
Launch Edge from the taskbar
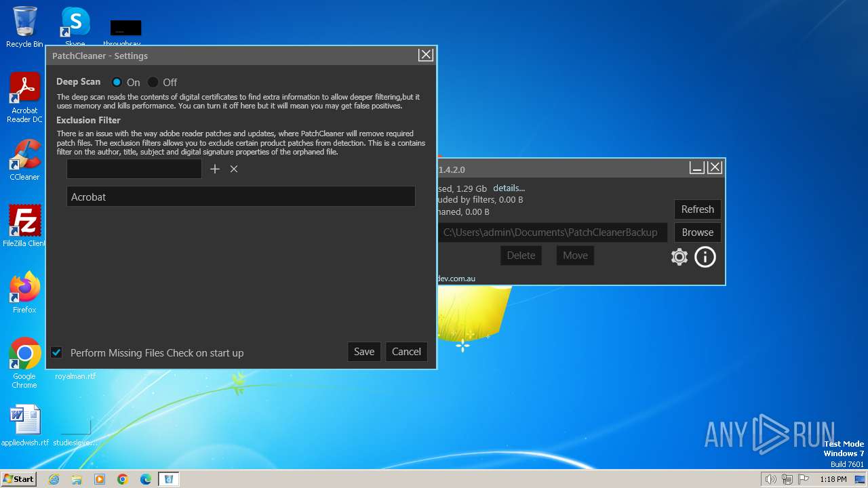point(146,479)
